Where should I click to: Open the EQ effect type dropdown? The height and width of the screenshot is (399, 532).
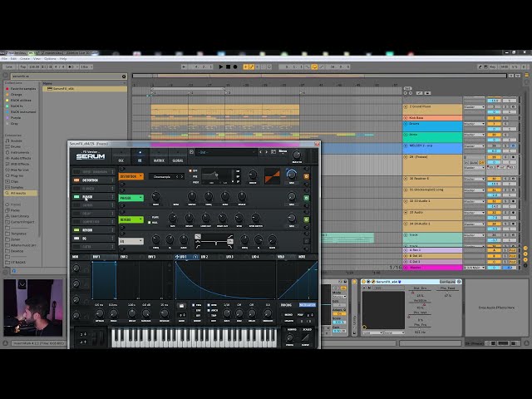(x=131, y=242)
